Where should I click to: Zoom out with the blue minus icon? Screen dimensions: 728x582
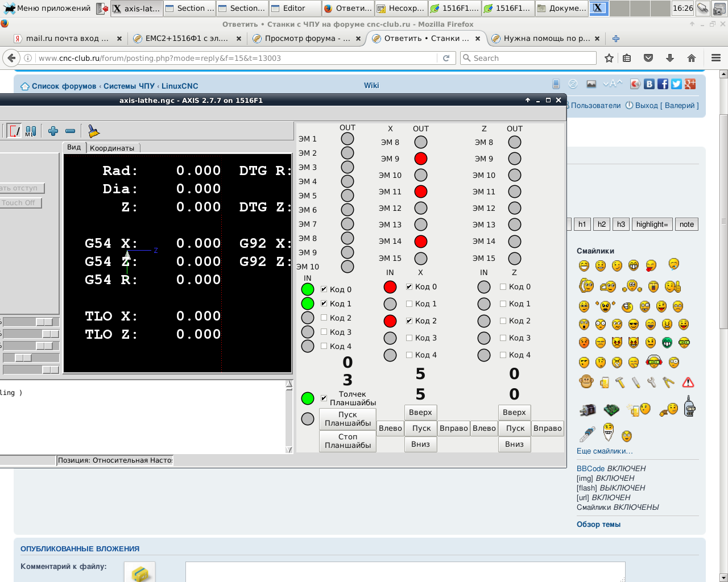pyautogui.click(x=70, y=131)
